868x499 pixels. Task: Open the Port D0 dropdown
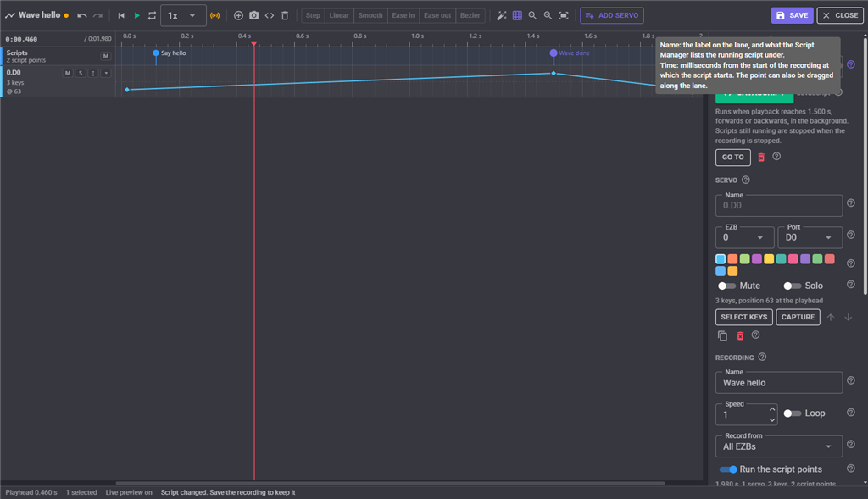810,237
